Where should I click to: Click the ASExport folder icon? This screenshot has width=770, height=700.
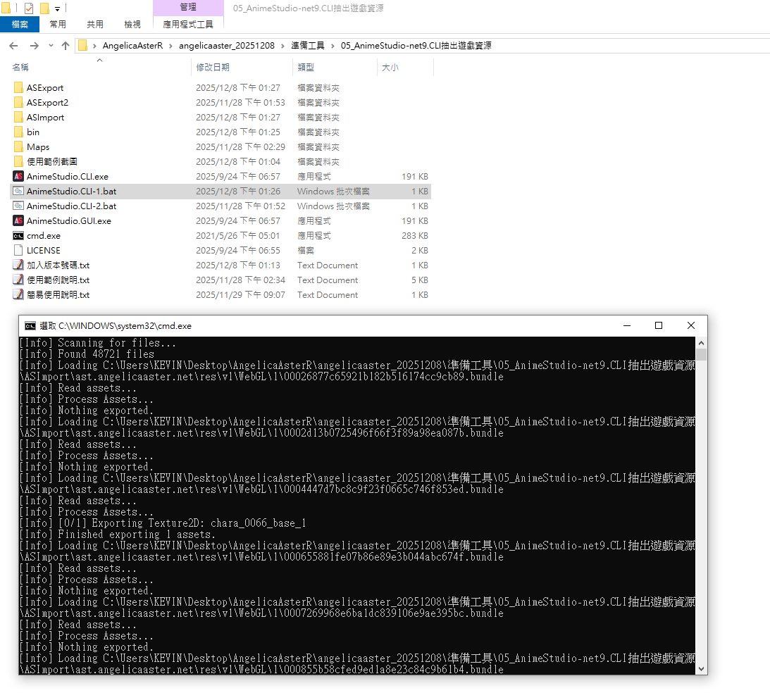click(18, 87)
